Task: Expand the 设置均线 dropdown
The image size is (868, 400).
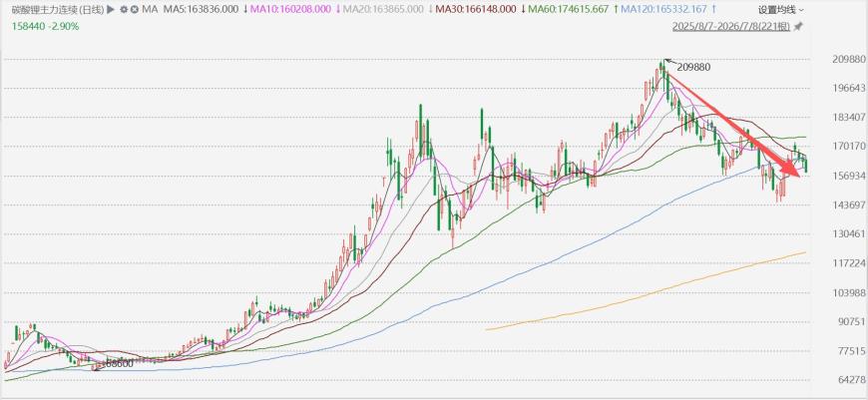Action: tap(781, 9)
